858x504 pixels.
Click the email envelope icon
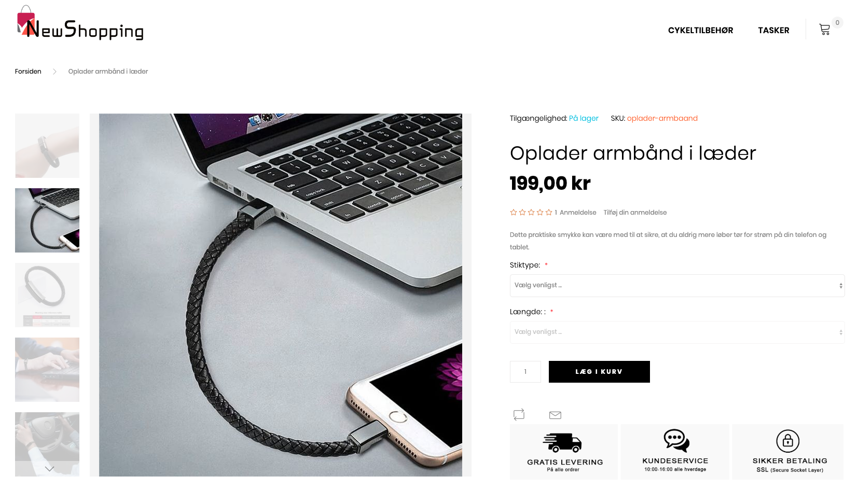[x=555, y=415]
